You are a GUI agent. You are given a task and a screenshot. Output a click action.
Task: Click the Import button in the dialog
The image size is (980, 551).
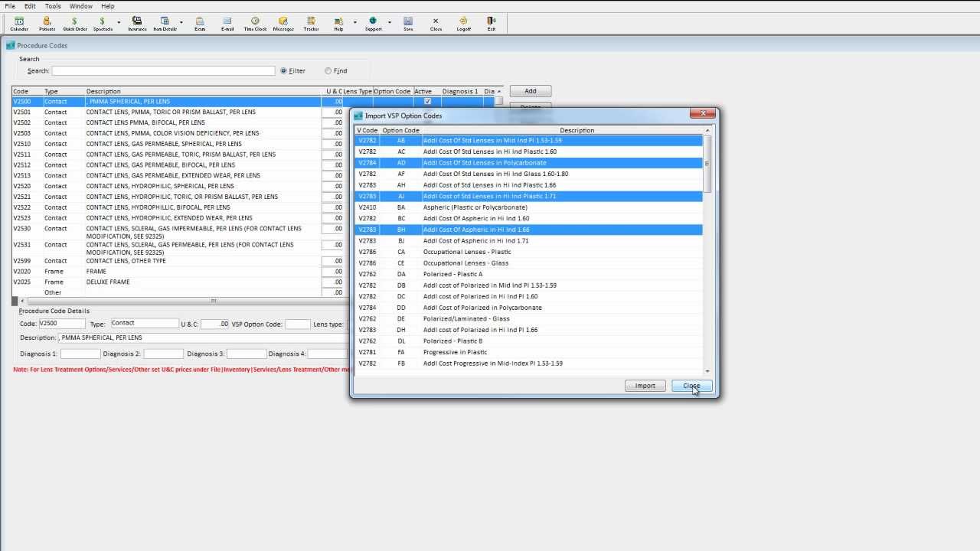[x=645, y=386]
